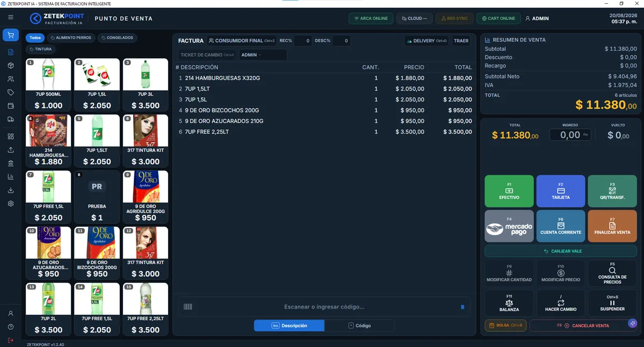This screenshot has height=347, width=644.
Task: Click the Cart Online status indicator
Action: pyautogui.click(x=499, y=18)
